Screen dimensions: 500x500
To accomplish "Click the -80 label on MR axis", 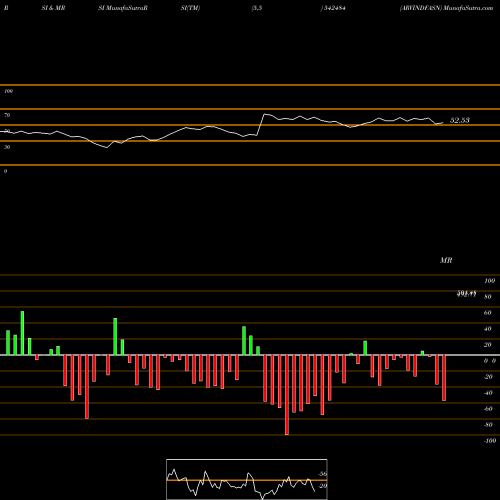I will 488,425.
